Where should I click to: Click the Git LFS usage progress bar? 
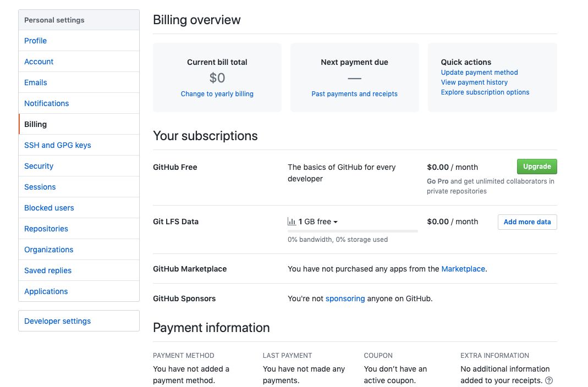[352, 231]
